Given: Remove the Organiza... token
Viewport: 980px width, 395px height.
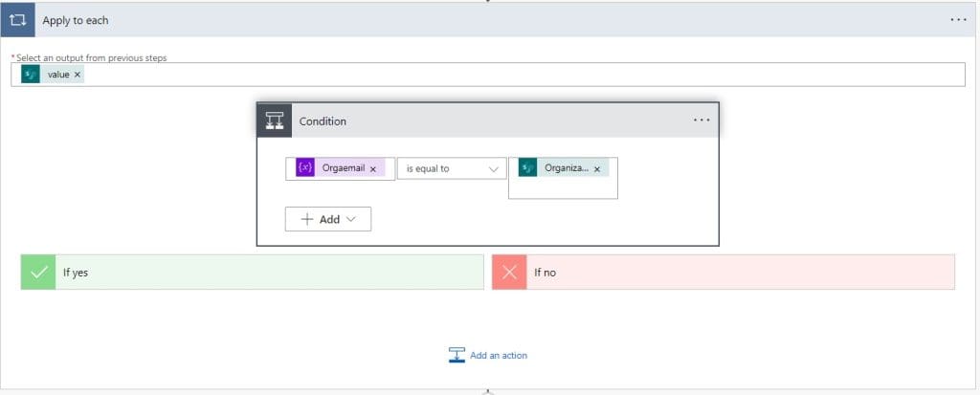Looking at the screenshot, I should [597, 168].
